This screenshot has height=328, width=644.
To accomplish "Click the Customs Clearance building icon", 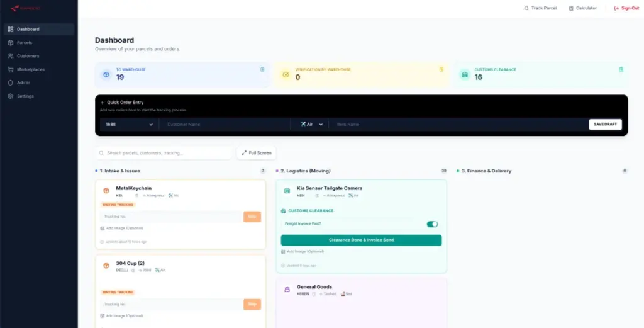I will point(465,75).
